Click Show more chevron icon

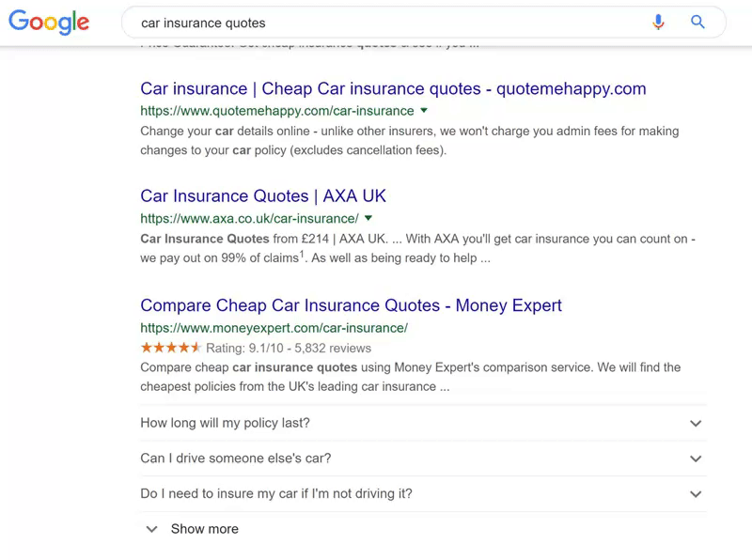click(x=151, y=529)
